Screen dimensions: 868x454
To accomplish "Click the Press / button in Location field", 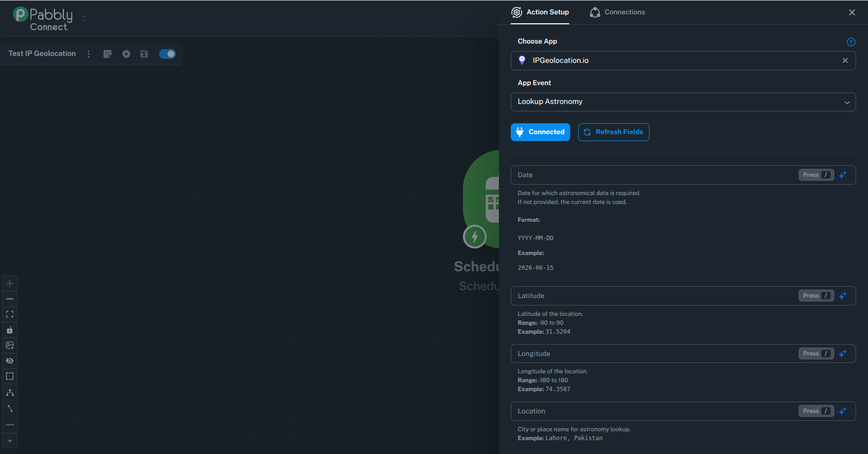I will (x=816, y=411).
